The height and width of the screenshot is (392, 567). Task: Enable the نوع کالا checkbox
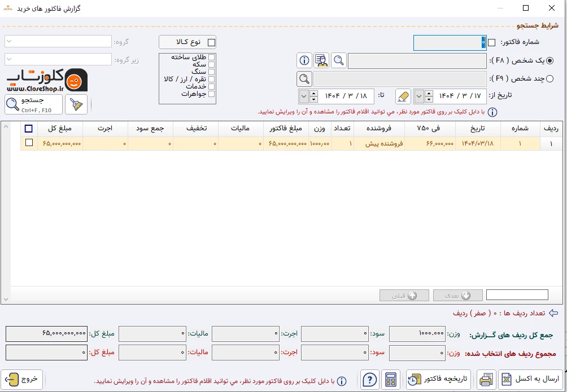(212, 43)
